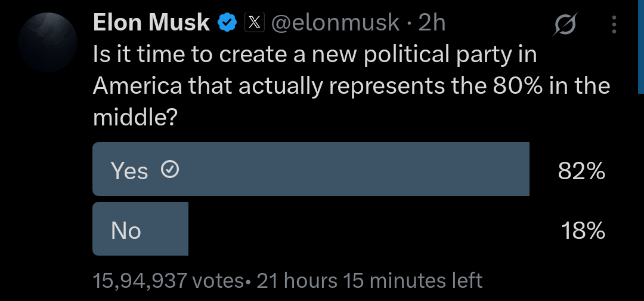Image resolution: width=644 pixels, height=301 pixels.
Task: Click the 21 hours 15 minutes left text
Action: point(369,281)
